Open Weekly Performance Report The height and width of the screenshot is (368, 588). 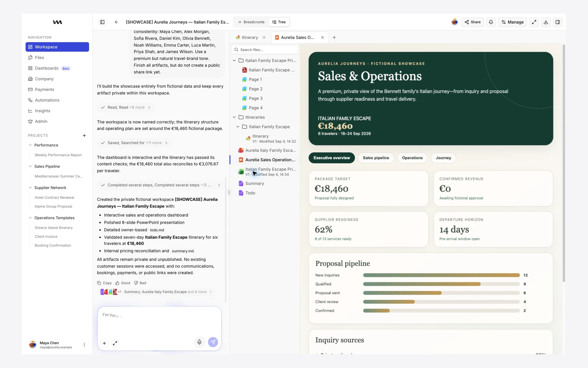pos(58,155)
